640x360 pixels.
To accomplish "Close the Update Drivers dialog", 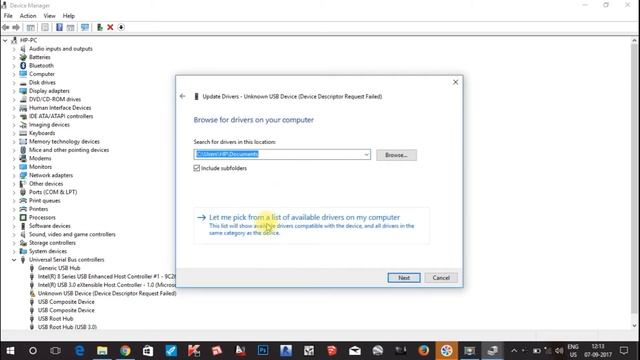I will 456,82.
